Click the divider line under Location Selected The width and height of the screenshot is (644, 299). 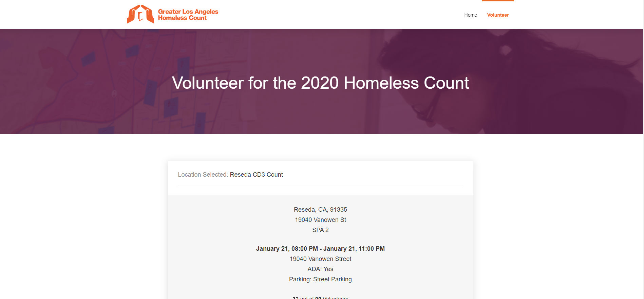320,185
